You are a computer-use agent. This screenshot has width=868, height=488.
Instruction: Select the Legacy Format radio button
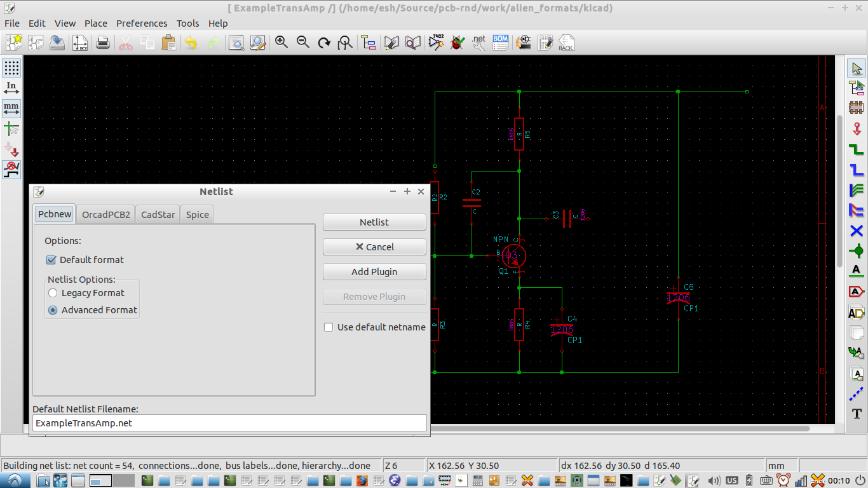pyautogui.click(x=53, y=293)
